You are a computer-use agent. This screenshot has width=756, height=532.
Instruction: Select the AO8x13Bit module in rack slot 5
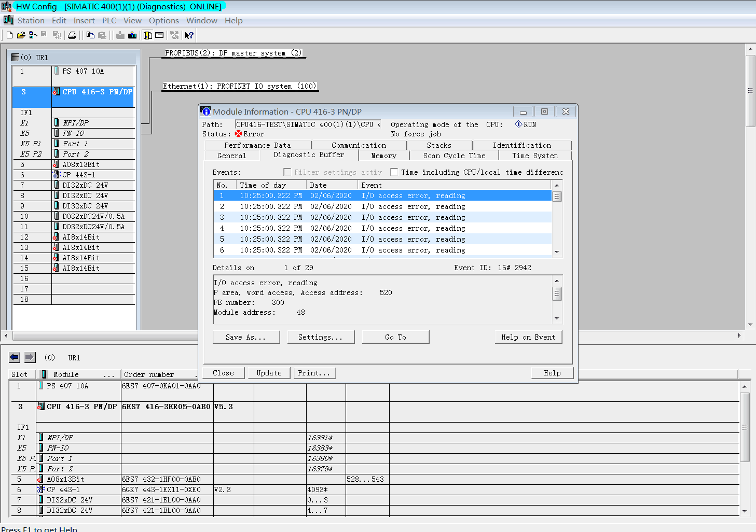point(80,164)
